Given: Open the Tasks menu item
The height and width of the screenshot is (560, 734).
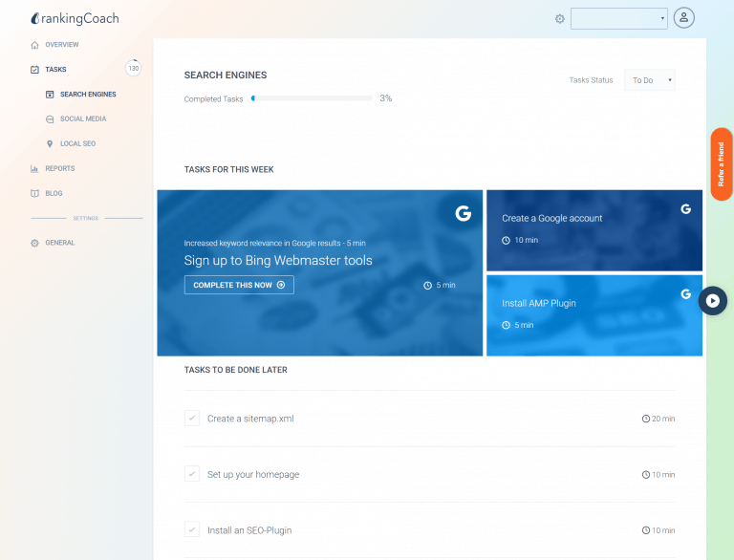Looking at the screenshot, I should coord(55,70).
